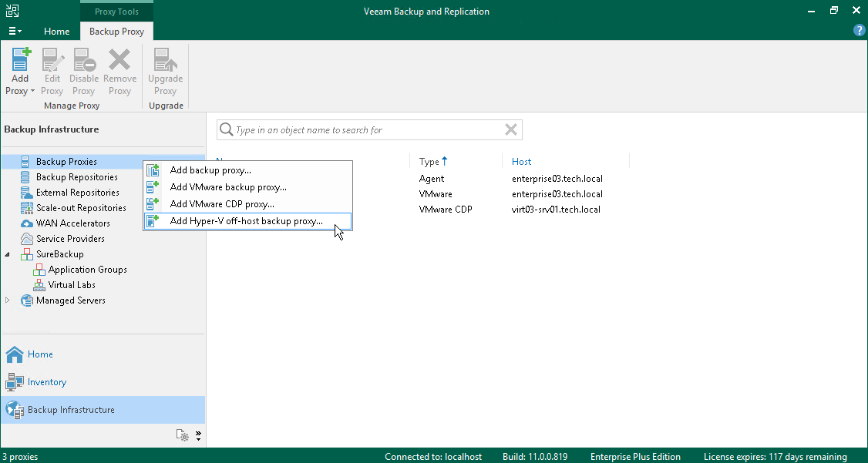Image resolution: width=868 pixels, height=463 pixels.
Task: Click the Virtual Labs node icon
Action: click(x=39, y=286)
